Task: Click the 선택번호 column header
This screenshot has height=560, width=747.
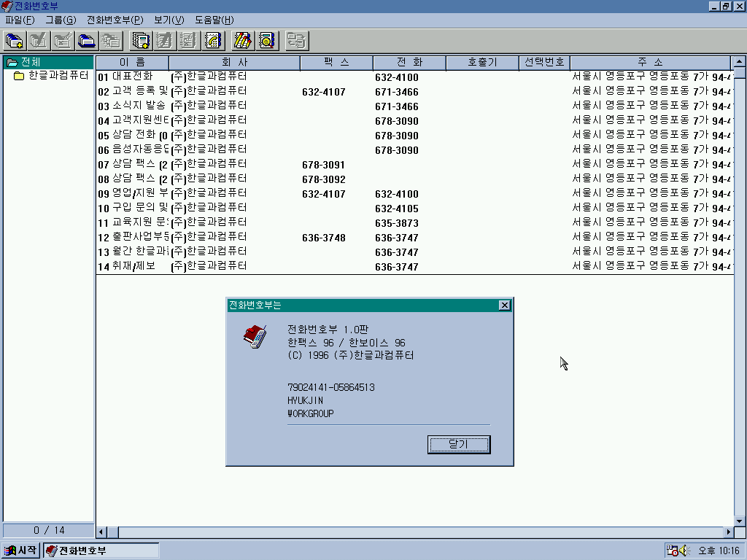Action: point(544,63)
